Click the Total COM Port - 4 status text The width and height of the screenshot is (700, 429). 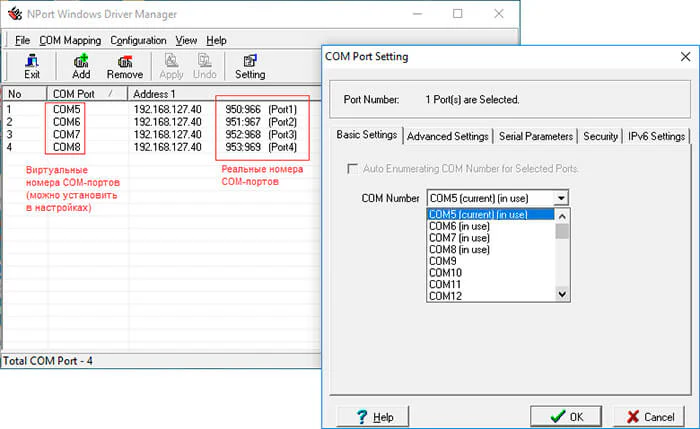click(48, 361)
